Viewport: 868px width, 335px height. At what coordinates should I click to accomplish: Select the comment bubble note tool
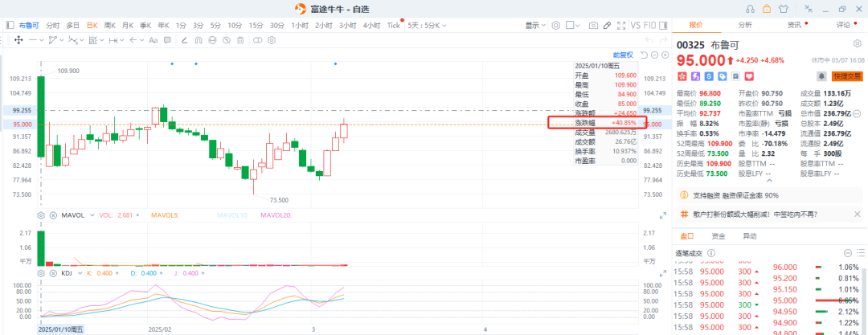coord(167,40)
